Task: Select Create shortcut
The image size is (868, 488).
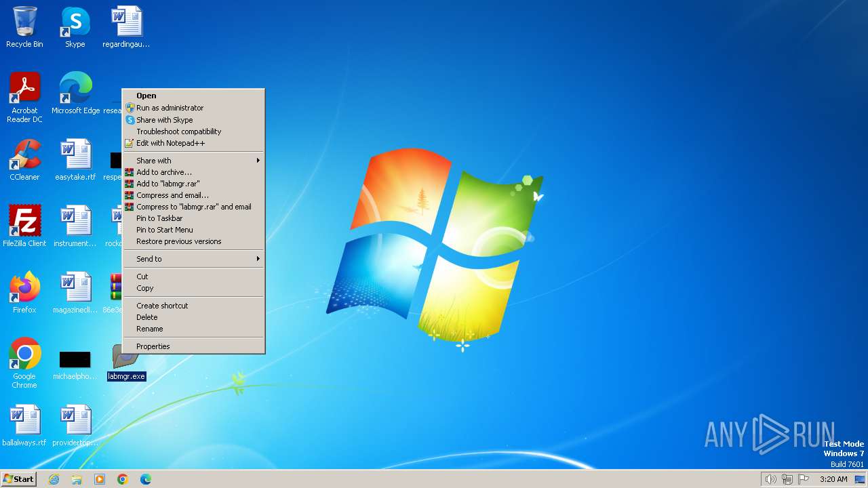Action: click(x=193, y=306)
